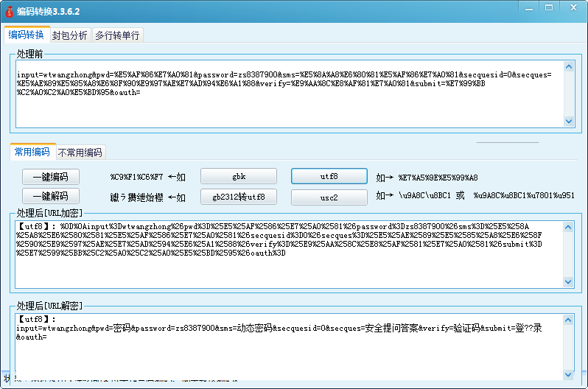Click the red app icon in title bar
The image size is (588, 389).
point(9,11)
